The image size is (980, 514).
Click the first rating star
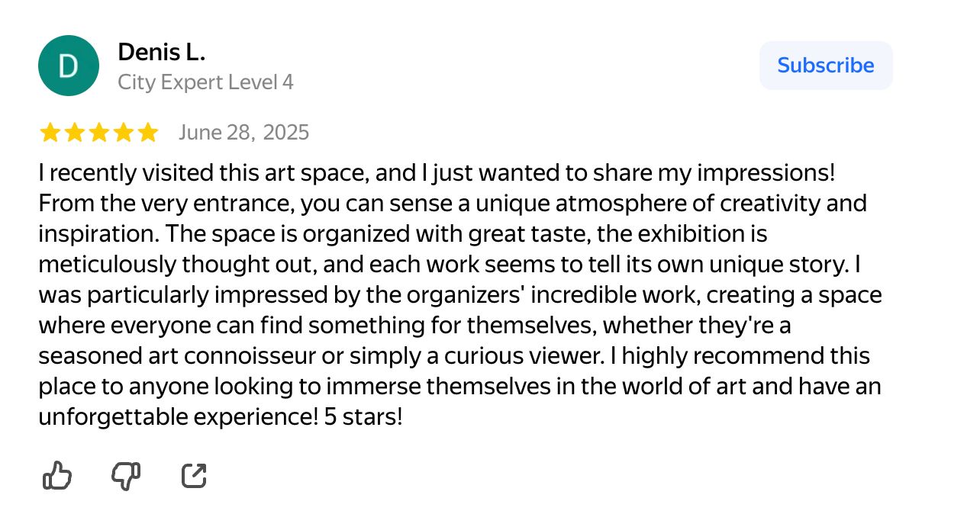tap(50, 133)
